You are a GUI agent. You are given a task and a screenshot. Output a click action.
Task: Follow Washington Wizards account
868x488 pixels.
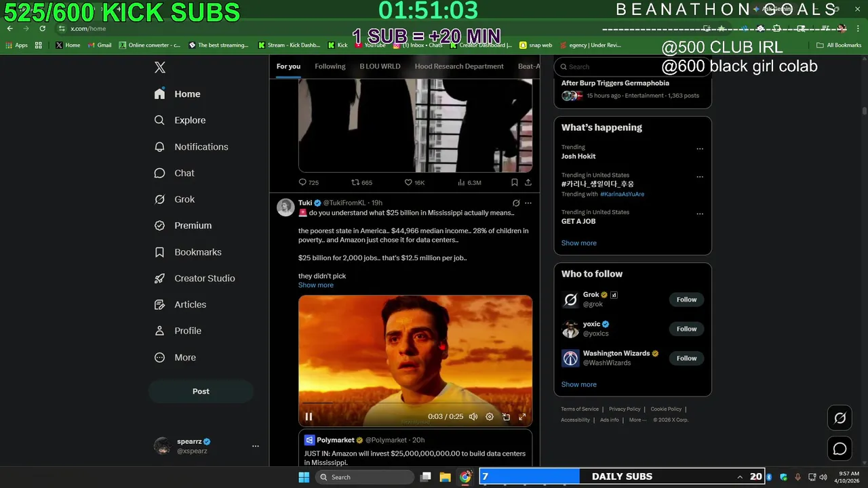686,358
